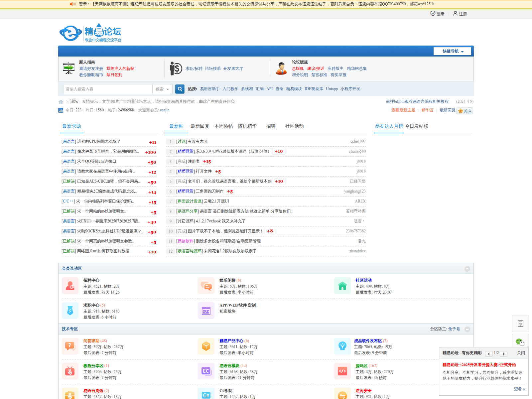
Task: Close the 精易论坛 announcement popup
Action: point(521,353)
